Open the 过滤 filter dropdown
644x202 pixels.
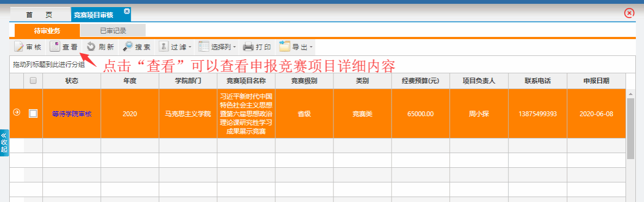click(x=175, y=47)
